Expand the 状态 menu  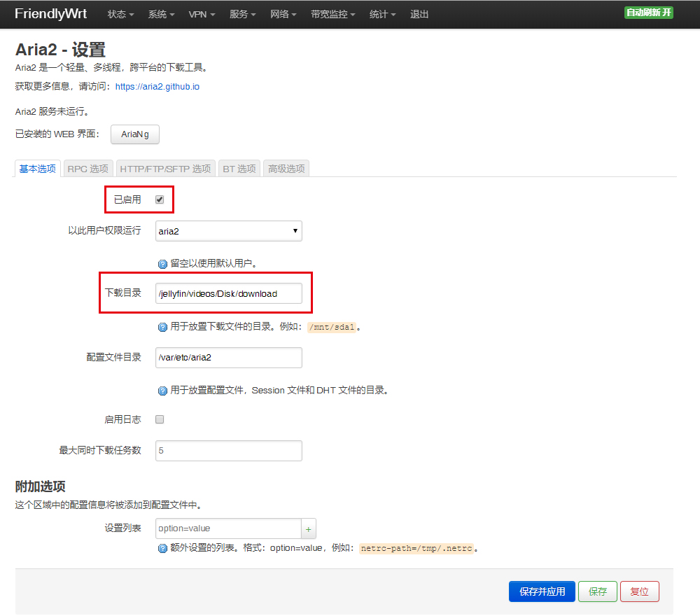pyautogui.click(x=120, y=14)
